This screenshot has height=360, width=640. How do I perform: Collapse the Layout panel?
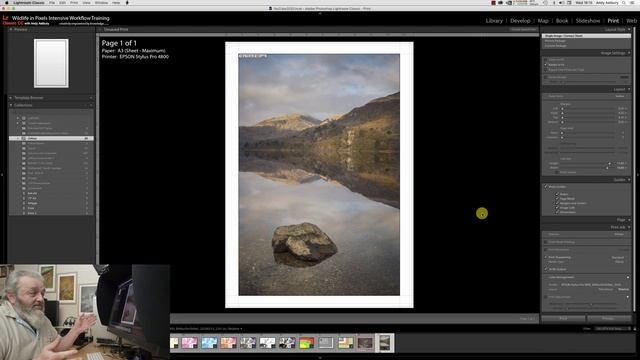tap(629, 89)
